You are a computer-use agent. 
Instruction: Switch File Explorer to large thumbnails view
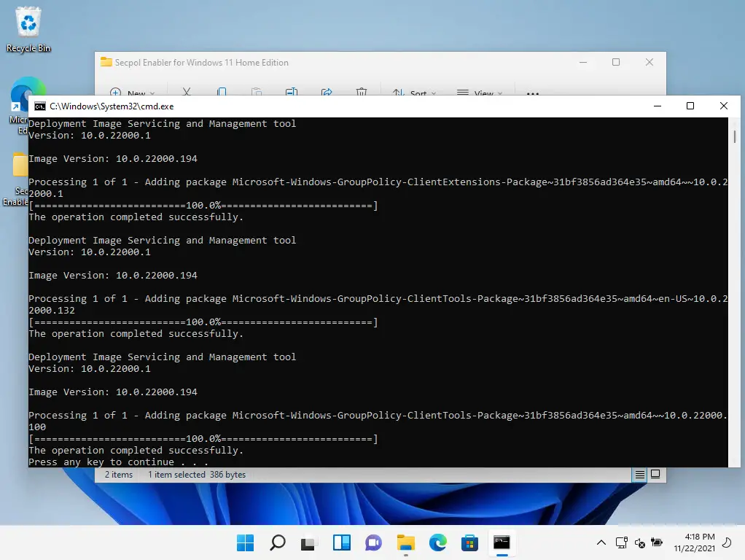pyautogui.click(x=655, y=475)
